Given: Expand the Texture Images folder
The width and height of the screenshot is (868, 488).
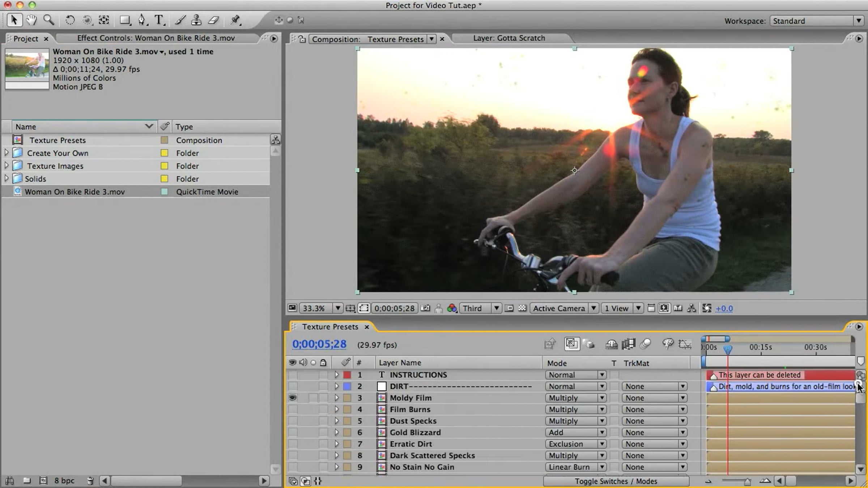Looking at the screenshot, I should tap(7, 166).
